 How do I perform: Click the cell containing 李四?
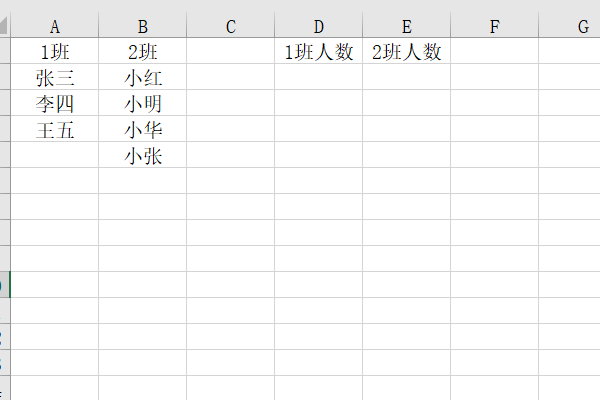[x=54, y=104]
